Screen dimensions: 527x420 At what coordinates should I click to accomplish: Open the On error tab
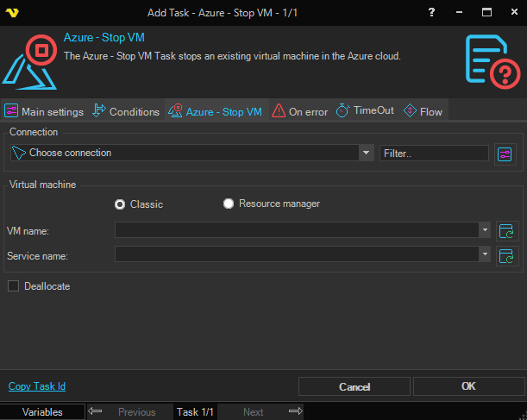[x=299, y=111]
